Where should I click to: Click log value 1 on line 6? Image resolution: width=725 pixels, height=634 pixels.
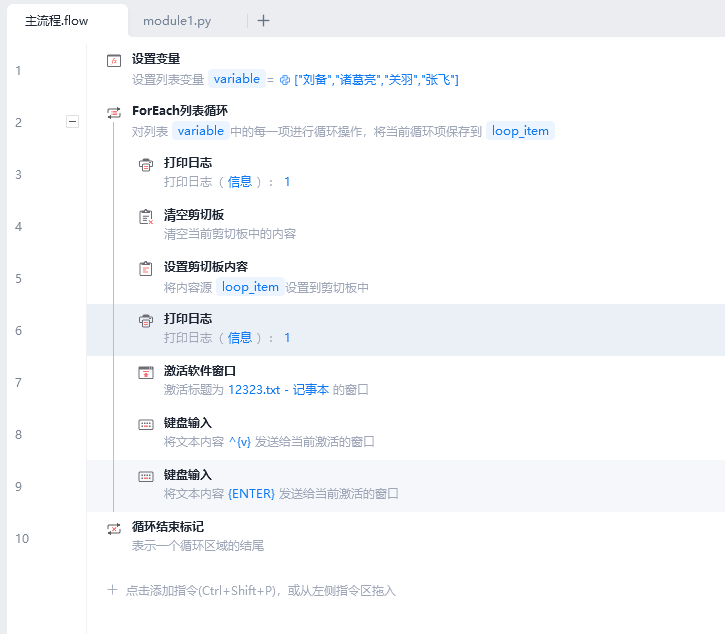(x=287, y=338)
